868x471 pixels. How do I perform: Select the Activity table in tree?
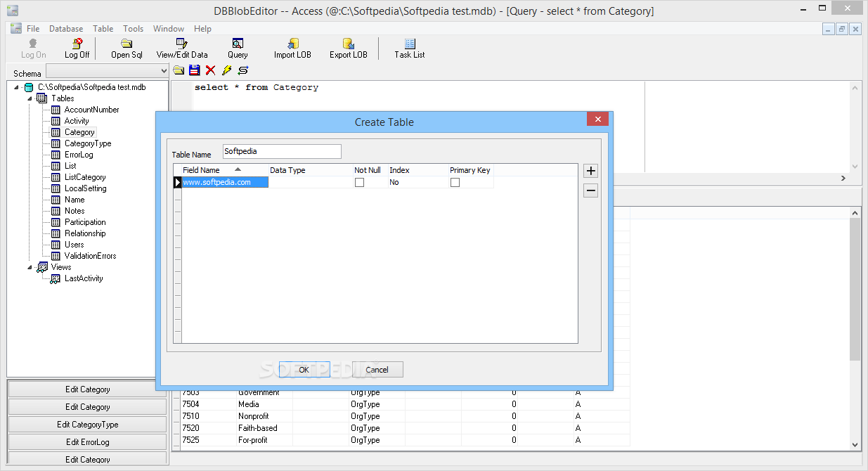coord(77,121)
